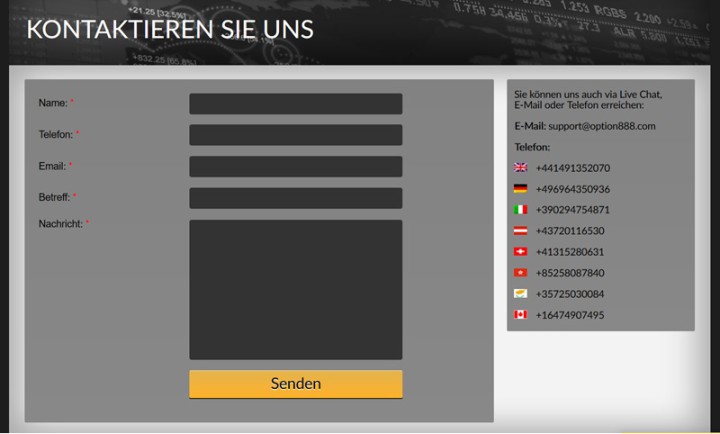The width and height of the screenshot is (720, 434).
Task: Click the Live Chat intro text
Action: coord(588,100)
